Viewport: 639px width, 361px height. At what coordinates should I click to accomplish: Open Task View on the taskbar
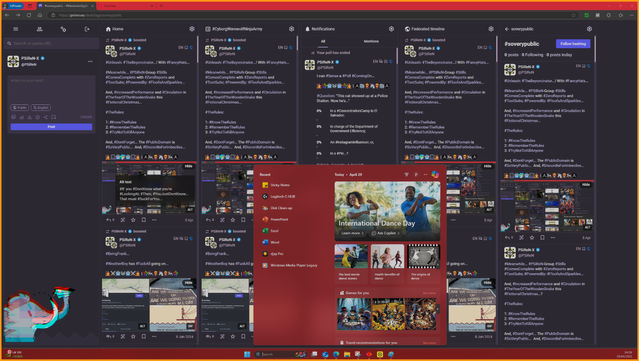point(314,354)
